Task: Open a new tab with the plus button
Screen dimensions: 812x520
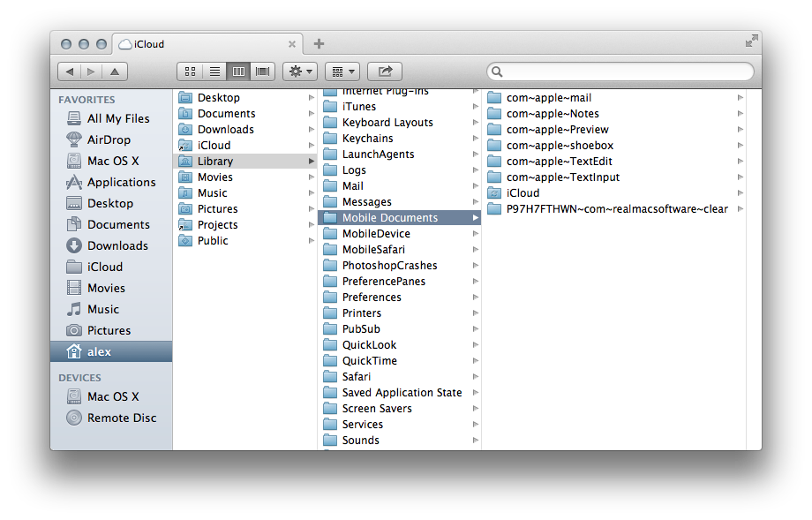Action: click(x=319, y=44)
